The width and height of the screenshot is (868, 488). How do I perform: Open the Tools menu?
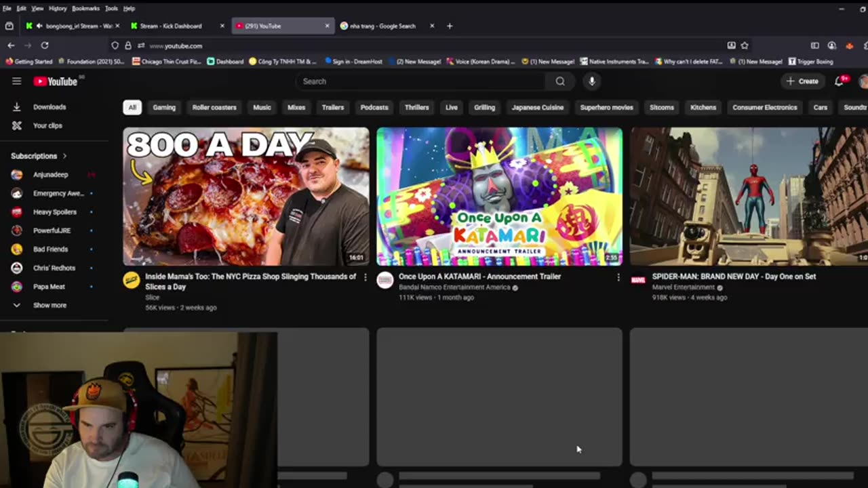[x=111, y=8]
